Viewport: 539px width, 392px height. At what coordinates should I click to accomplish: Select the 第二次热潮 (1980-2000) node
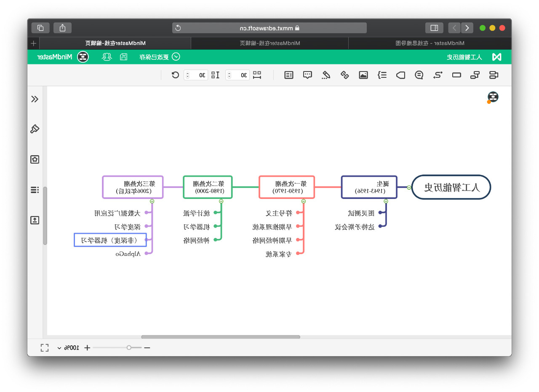(x=208, y=187)
